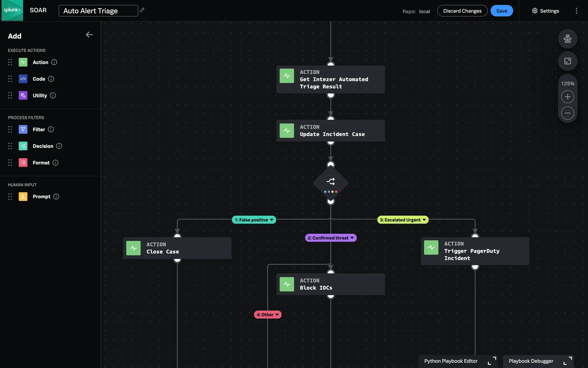This screenshot has width=588, height=368.
Task: Click the Filter drag handle
Action: pyautogui.click(x=10, y=130)
